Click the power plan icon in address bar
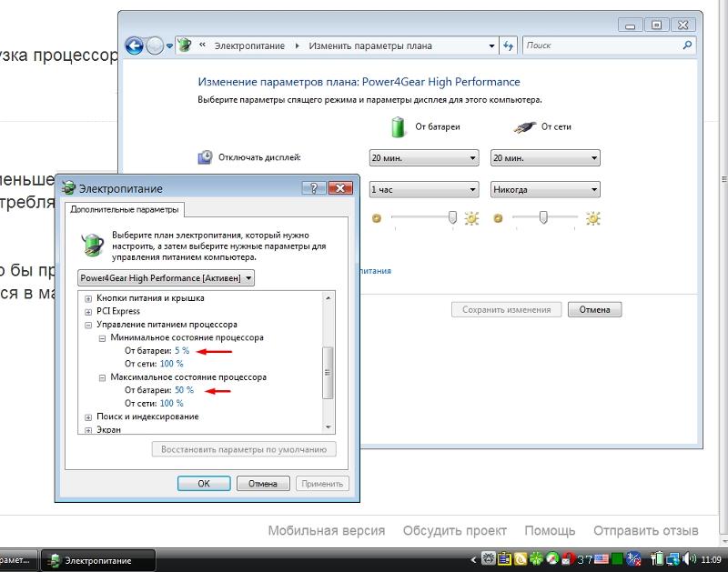Screen dimensions: 728x572 click(185, 45)
